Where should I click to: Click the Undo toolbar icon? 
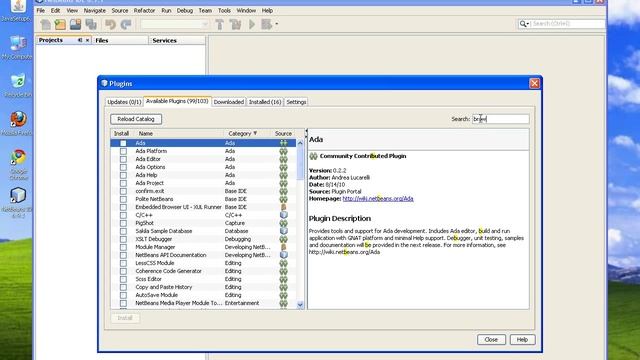(x=110, y=24)
